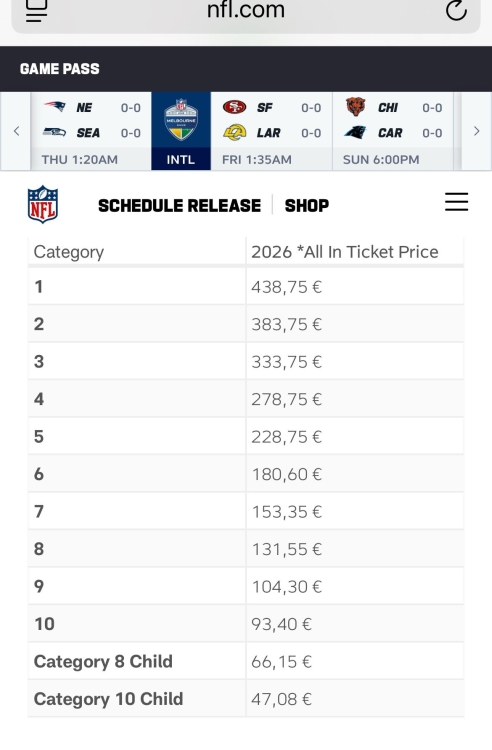
Task: Click the 49ers logo in scores strip
Action: 235,107
